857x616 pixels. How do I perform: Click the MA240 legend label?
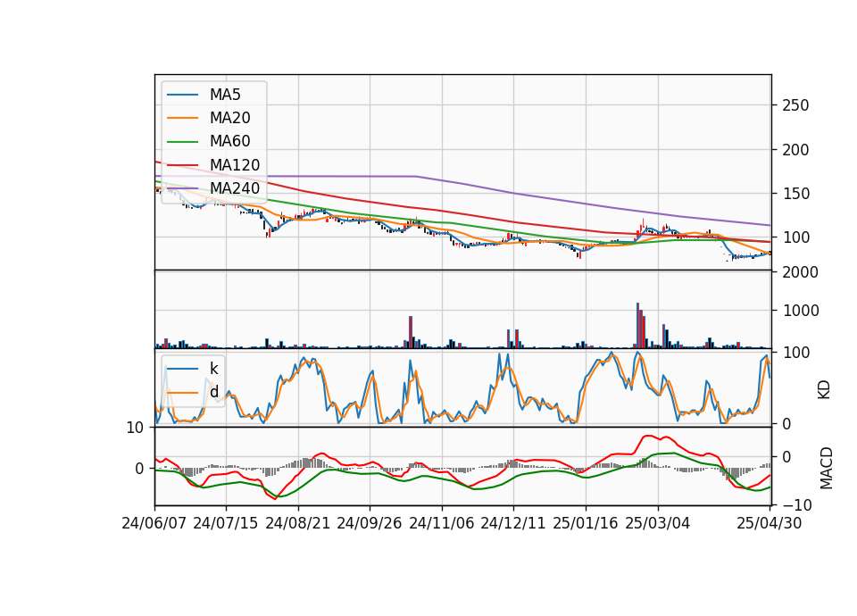click(235, 188)
